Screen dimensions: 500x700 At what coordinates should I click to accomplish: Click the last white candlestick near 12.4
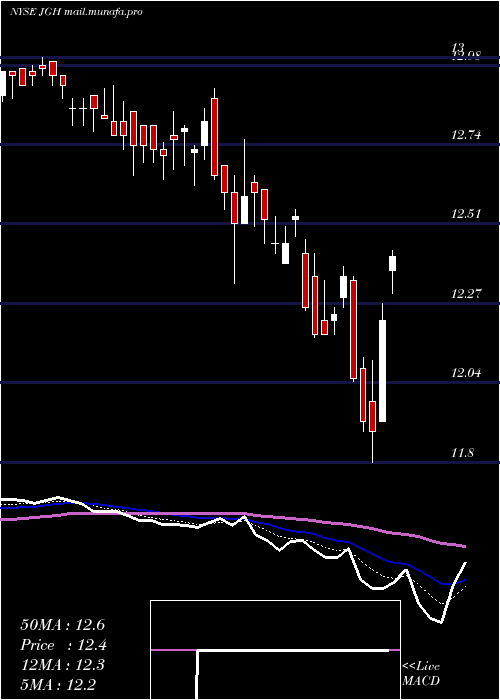tap(393, 271)
